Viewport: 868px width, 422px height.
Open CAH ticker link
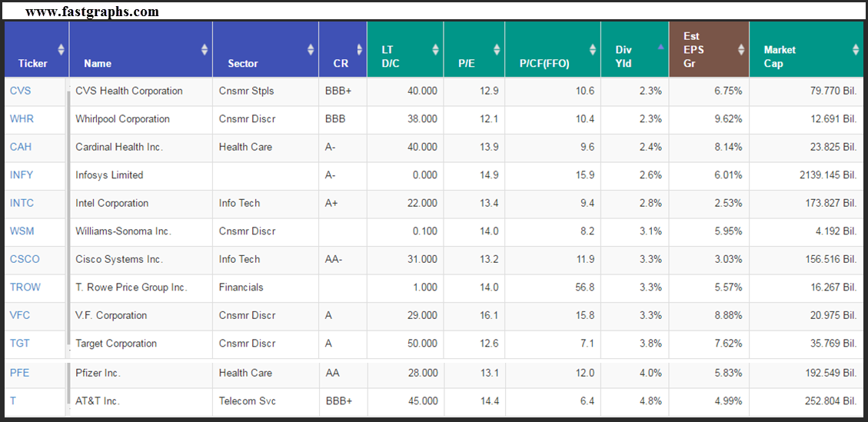point(21,147)
